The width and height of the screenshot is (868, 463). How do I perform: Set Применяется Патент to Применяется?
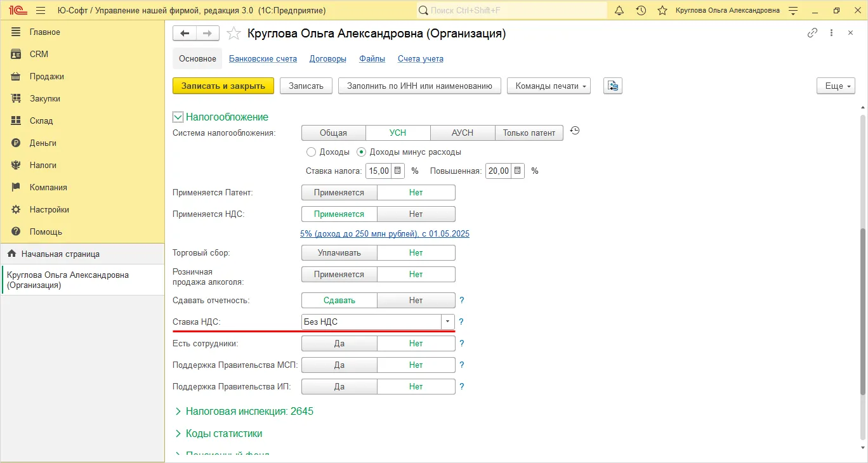pos(339,192)
